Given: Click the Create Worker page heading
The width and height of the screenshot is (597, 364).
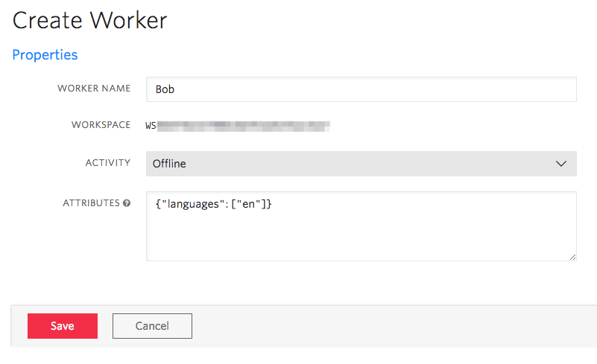Looking at the screenshot, I should coord(89,20).
